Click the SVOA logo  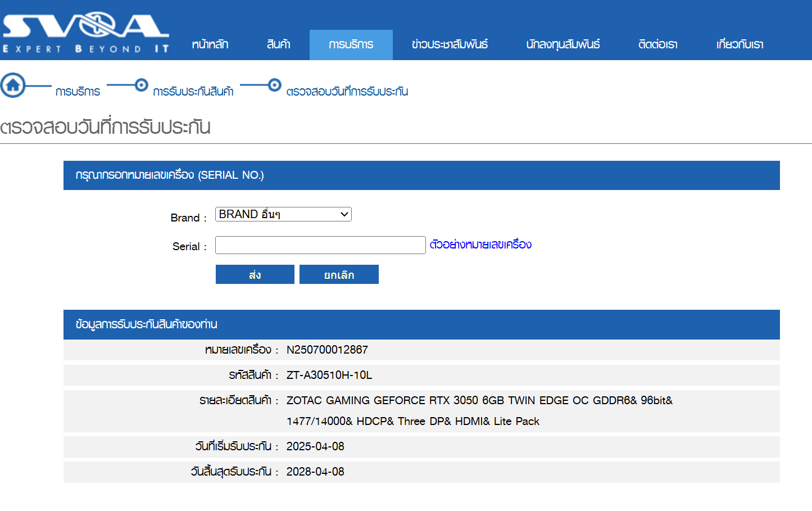85,34
